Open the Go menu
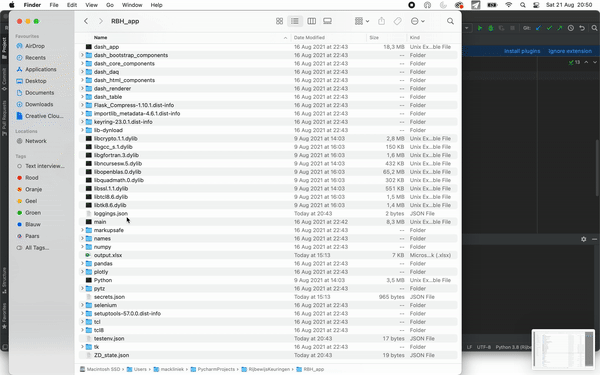Image resolution: width=600 pixels, height=375 pixels. click(x=110, y=5)
